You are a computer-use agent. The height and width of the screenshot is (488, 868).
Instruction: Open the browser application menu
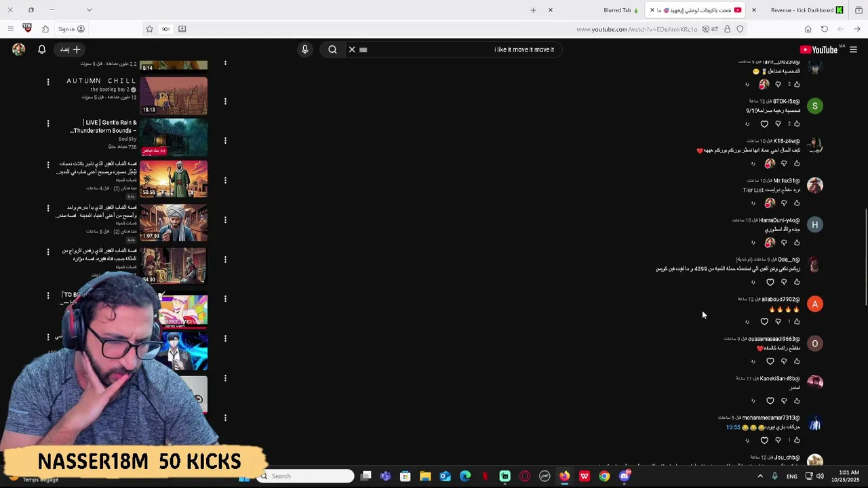click(10, 29)
